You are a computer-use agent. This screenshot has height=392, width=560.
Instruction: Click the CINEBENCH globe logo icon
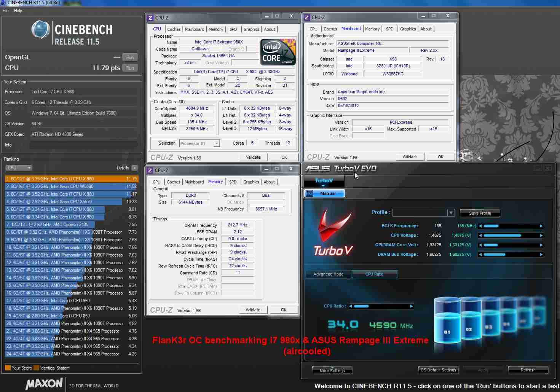[41, 30]
